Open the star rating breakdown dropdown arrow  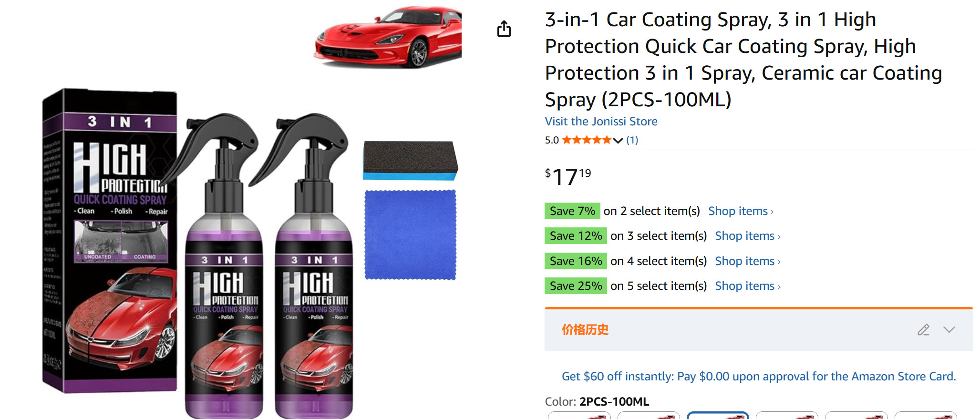coord(618,140)
